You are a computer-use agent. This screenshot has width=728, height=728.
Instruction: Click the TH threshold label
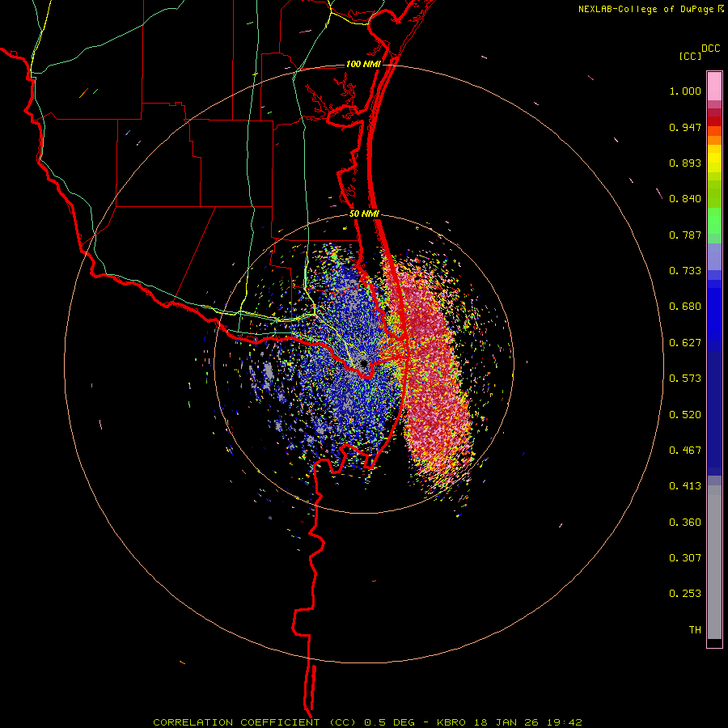[695, 630]
